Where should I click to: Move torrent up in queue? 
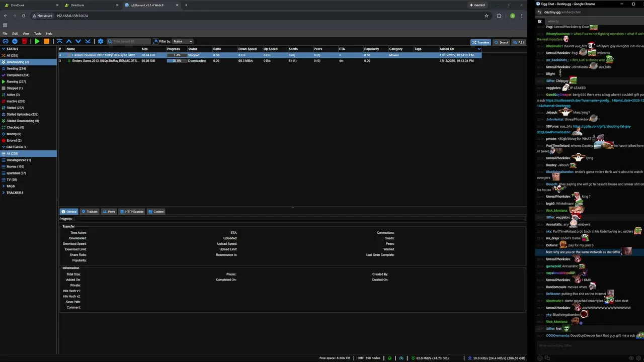click(69, 41)
